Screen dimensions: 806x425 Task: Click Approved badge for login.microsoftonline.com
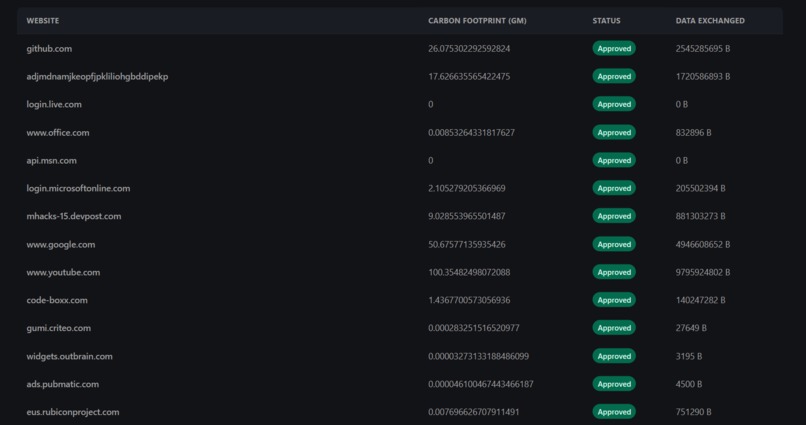[614, 188]
